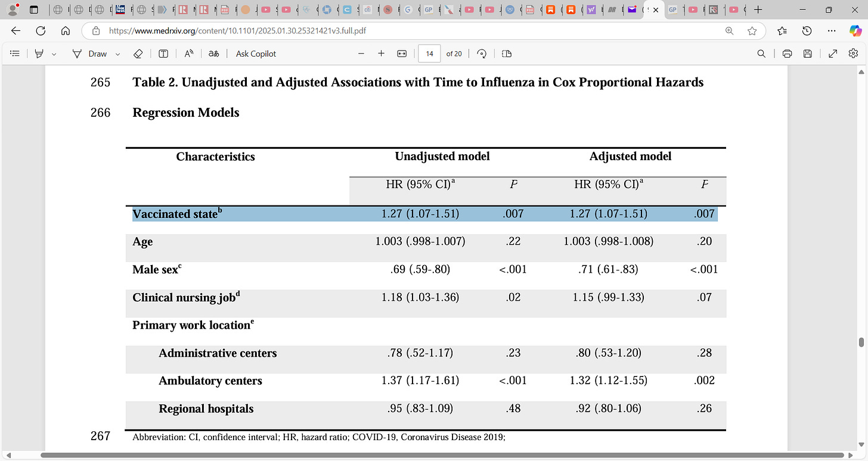Screen dimensions: 868x461
Task: Zoom out of the PDF
Action: (x=361, y=54)
